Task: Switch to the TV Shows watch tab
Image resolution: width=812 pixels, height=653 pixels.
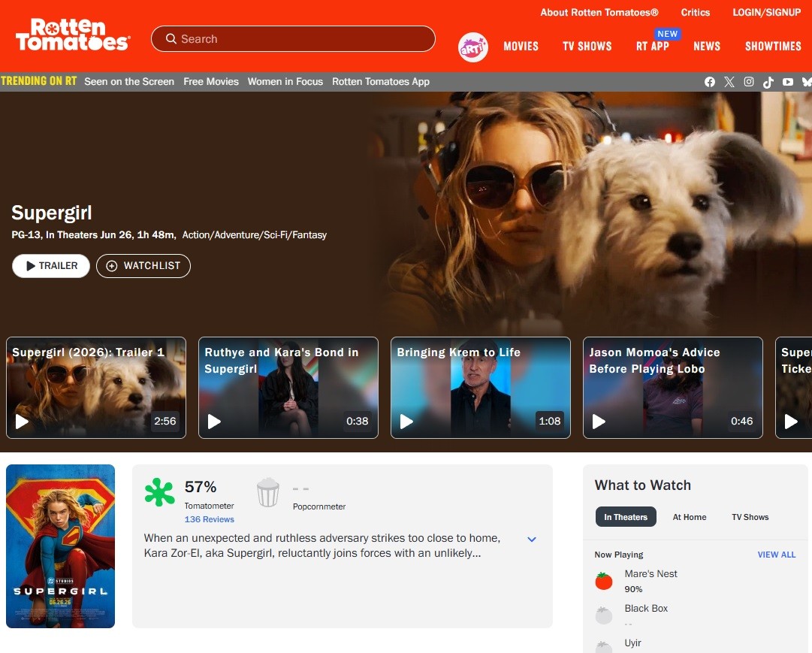Action: tap(750, 517)
